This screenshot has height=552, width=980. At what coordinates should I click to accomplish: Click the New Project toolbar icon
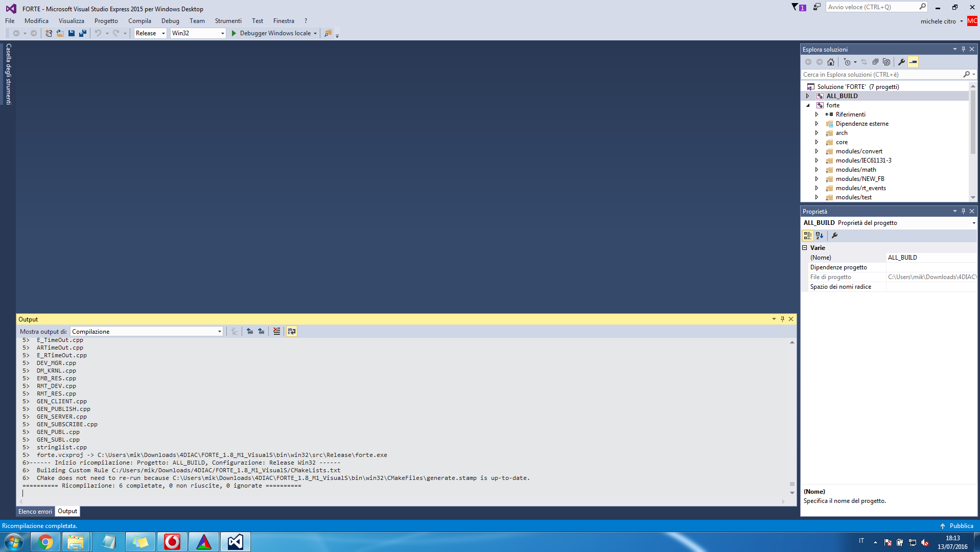[x=49, y=33]
